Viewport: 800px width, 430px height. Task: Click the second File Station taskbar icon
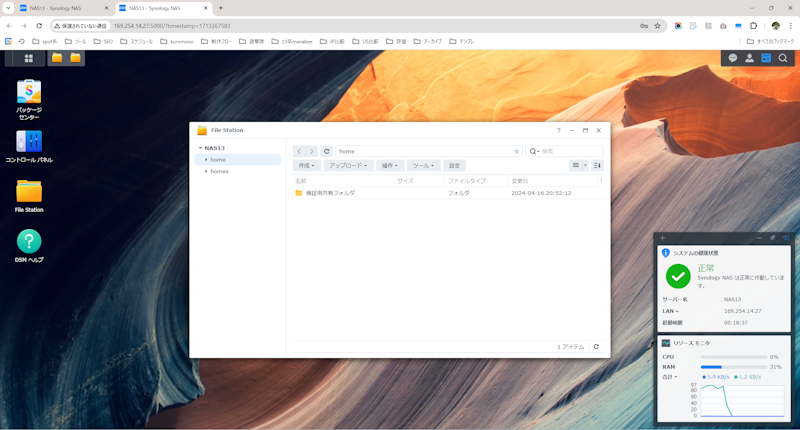[76, 58]
